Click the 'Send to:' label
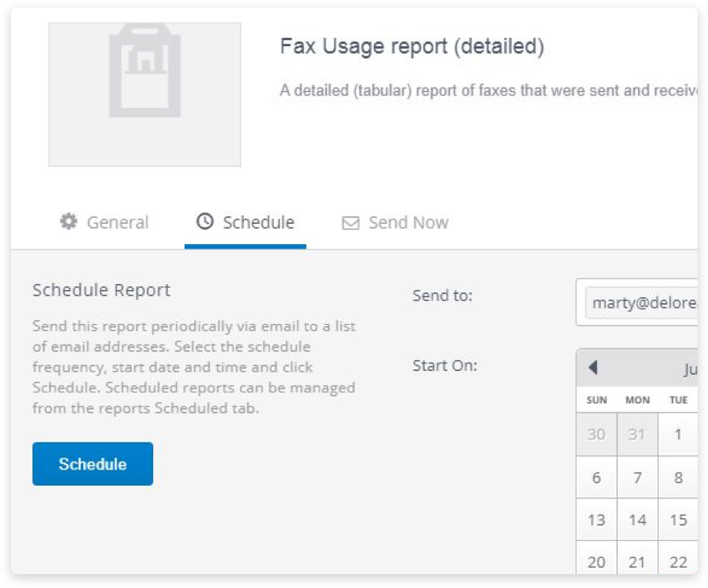Image resolution: width=708 pixels, height=588 pixels. coord(442,296)
